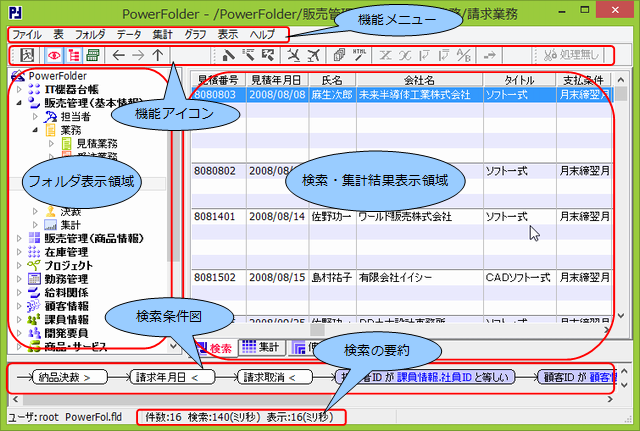
Task: Select the 勤務管理 calendar icon
Action: click(x=34, y=279)
